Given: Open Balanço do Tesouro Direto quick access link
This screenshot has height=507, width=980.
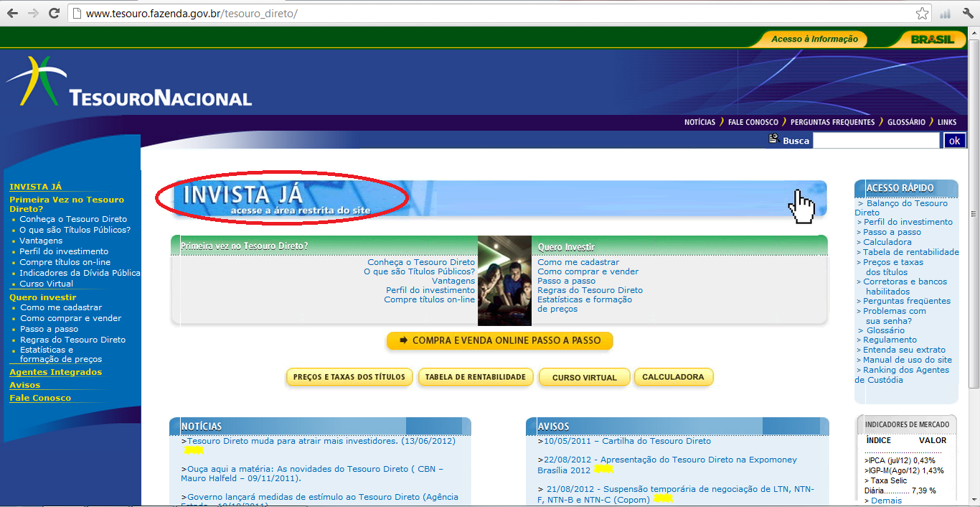Looking at the screenshot, I should coord(901,208).
